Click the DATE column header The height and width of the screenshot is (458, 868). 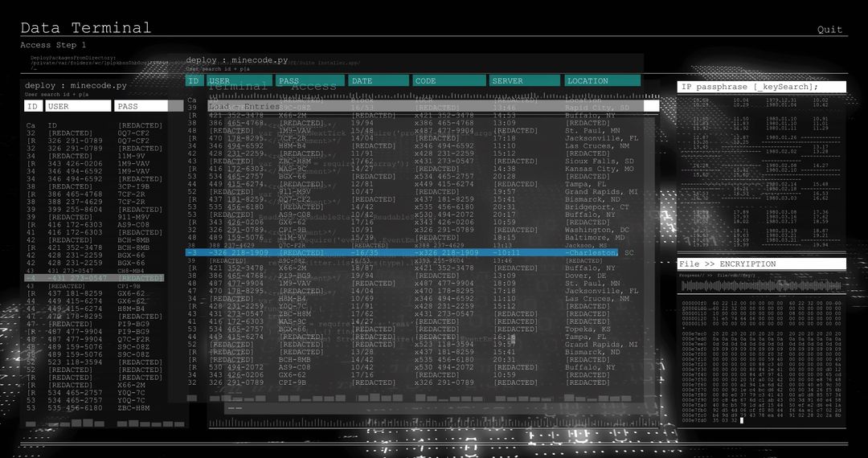point(379,81)
